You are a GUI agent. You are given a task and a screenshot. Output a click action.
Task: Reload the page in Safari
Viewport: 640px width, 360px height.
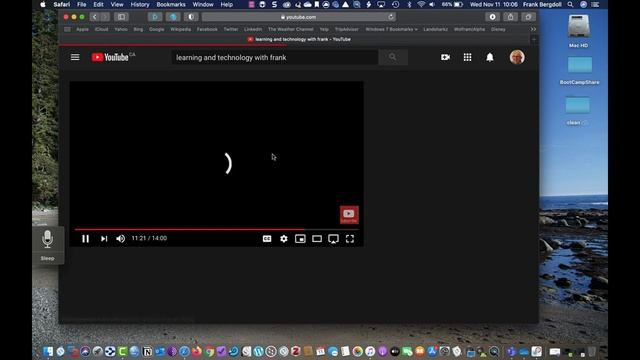pyautogui.click(x=391, y=17)
